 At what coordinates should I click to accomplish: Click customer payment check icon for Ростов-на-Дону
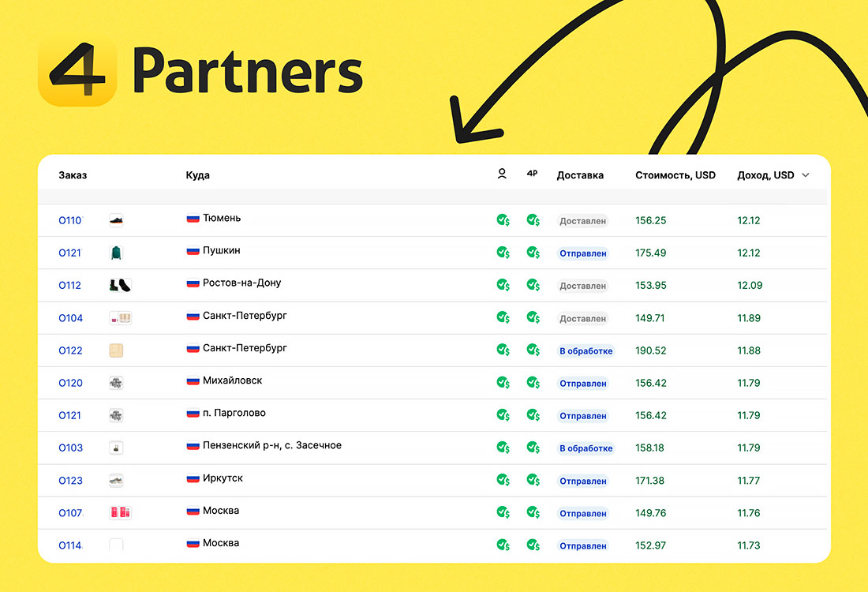click(x=503, y=285)
